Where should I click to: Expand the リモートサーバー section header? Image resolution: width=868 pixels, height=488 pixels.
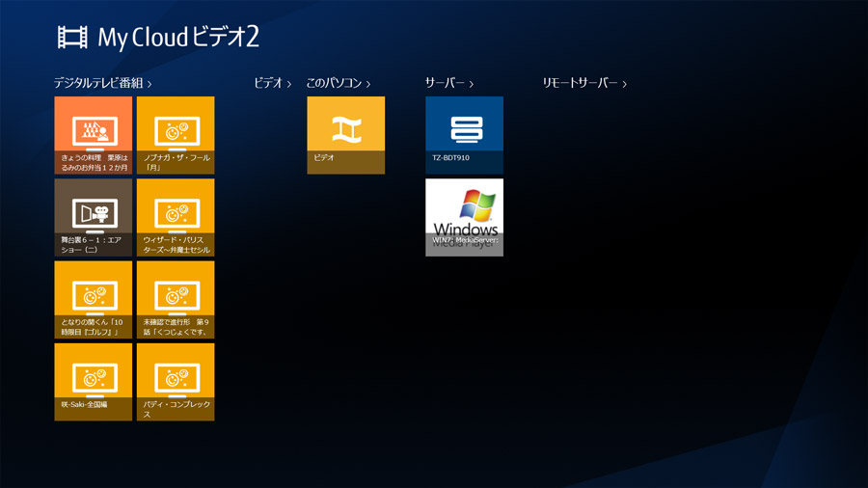[580, 84]
